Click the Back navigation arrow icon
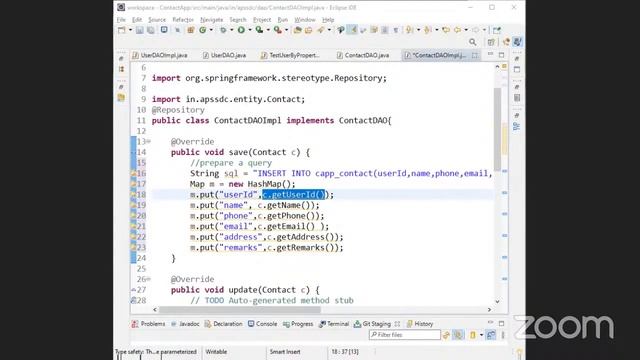 457,30
